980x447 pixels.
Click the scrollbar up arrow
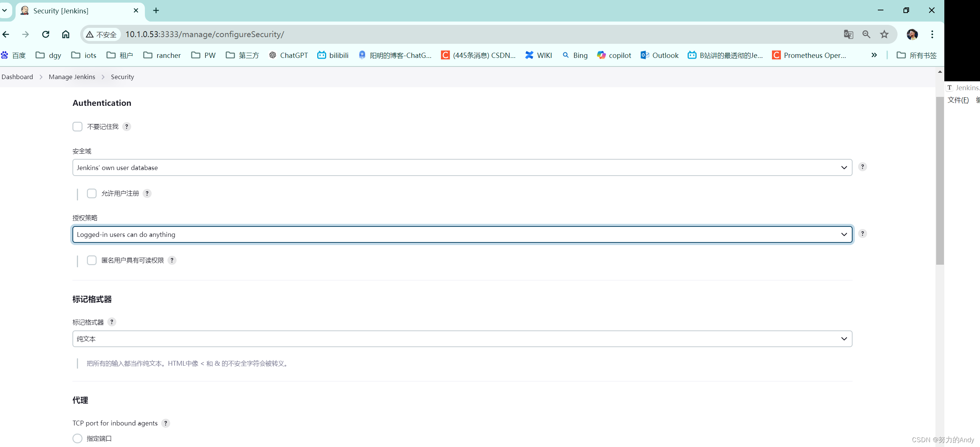click(940, 71)
